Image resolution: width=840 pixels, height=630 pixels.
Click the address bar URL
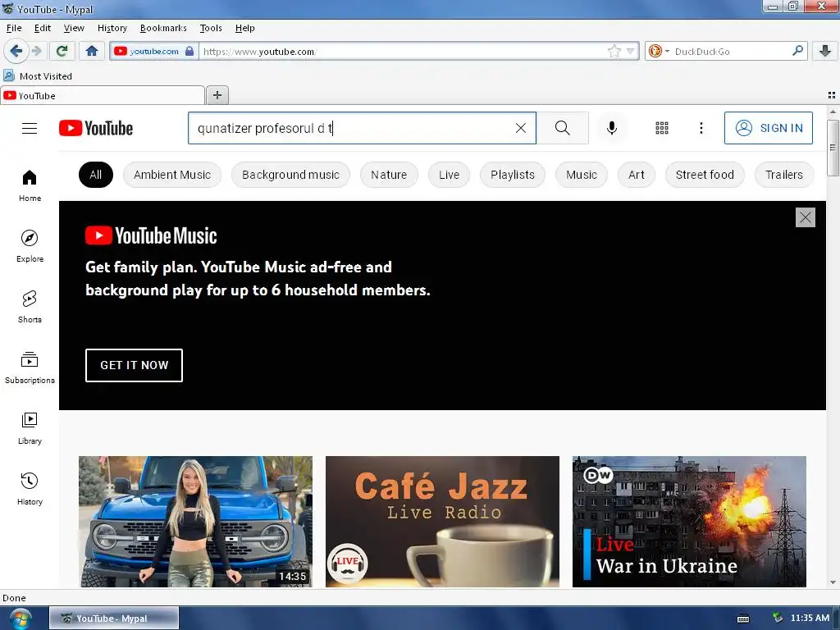[259, 52]
